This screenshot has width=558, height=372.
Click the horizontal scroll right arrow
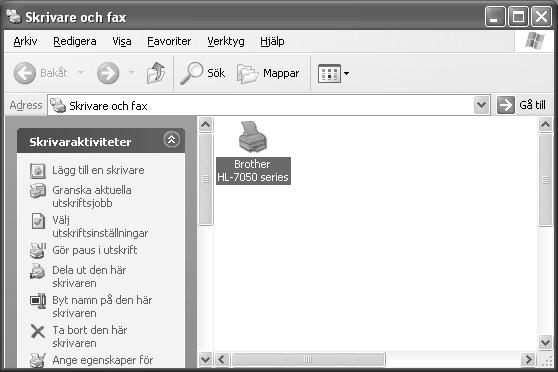tap(528, 359)
